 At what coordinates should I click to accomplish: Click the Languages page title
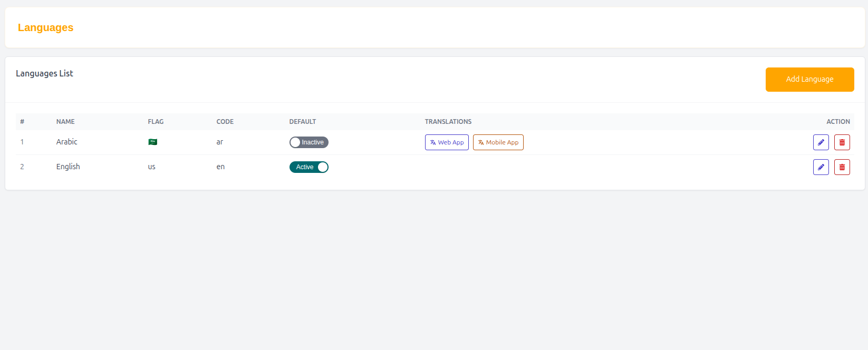[x=45, y=27]
